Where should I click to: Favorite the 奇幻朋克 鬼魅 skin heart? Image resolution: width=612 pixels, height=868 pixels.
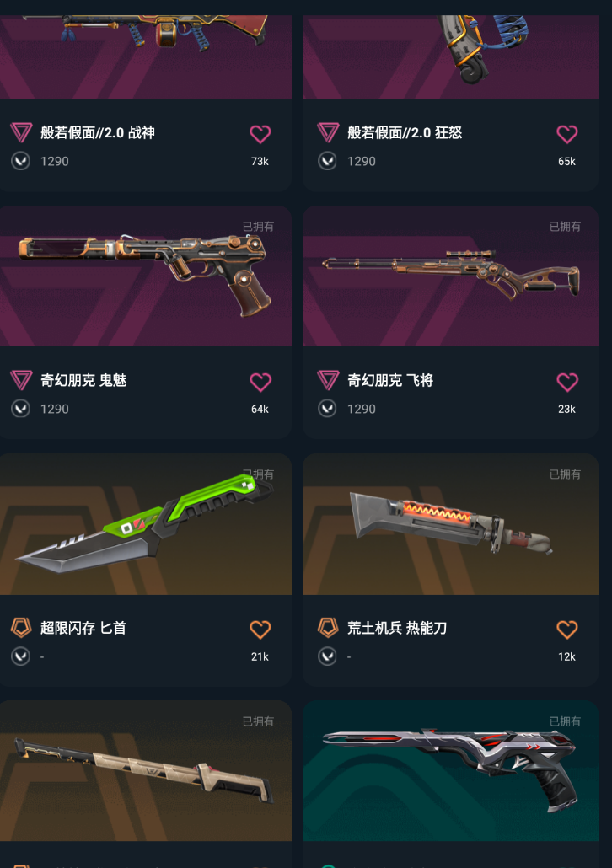click(x=260, y=382)
